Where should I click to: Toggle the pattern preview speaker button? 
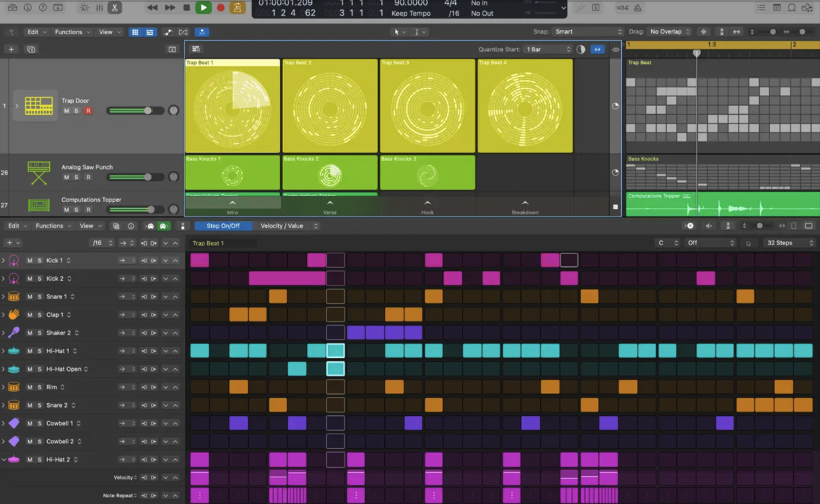coord(709,226)
